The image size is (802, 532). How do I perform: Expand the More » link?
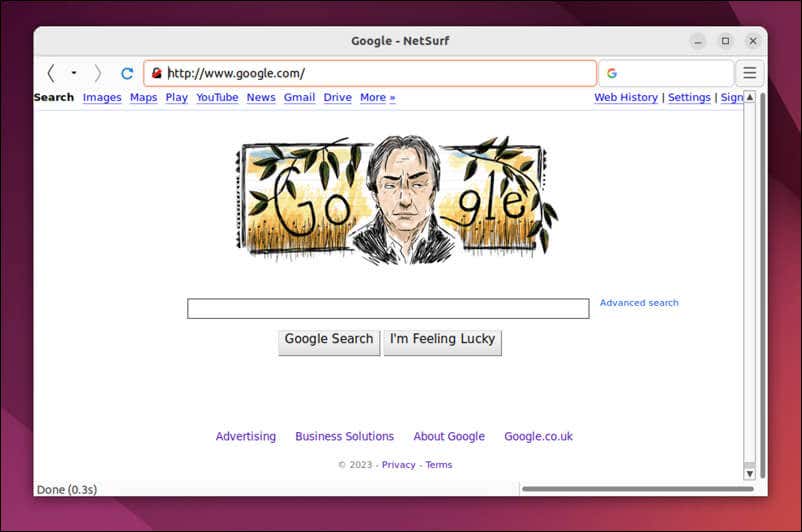click(377, 97)
